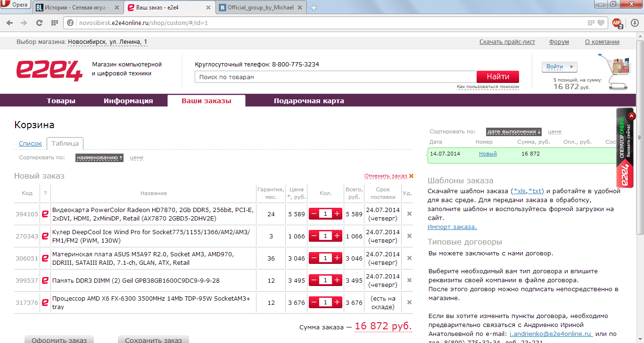Open the Speed Dial grid icon

click(x=54, y=23)
